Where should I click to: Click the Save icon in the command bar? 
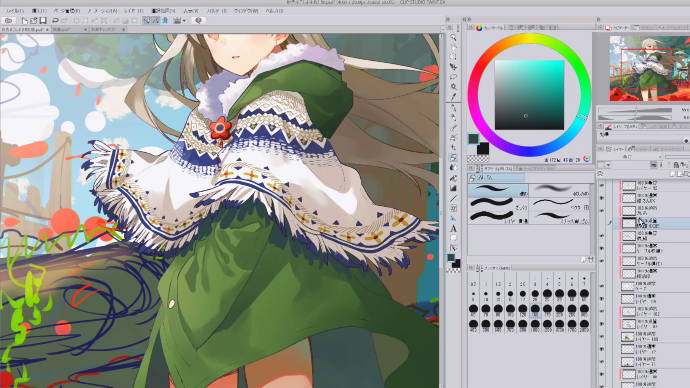coord(43,20)
